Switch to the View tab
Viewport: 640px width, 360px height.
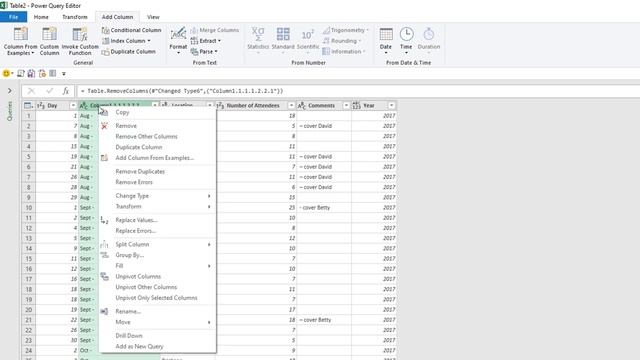tap(153, 17)
